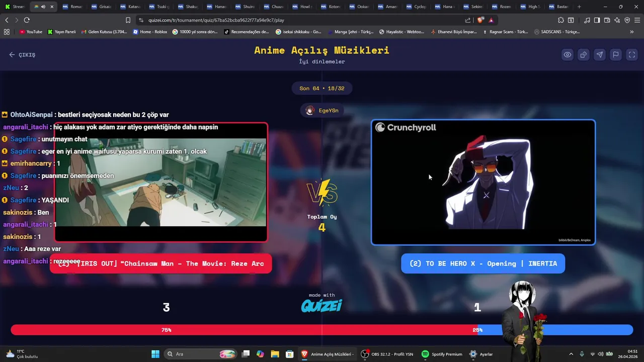Switch to the Katana browser tab

pos(130,7)
